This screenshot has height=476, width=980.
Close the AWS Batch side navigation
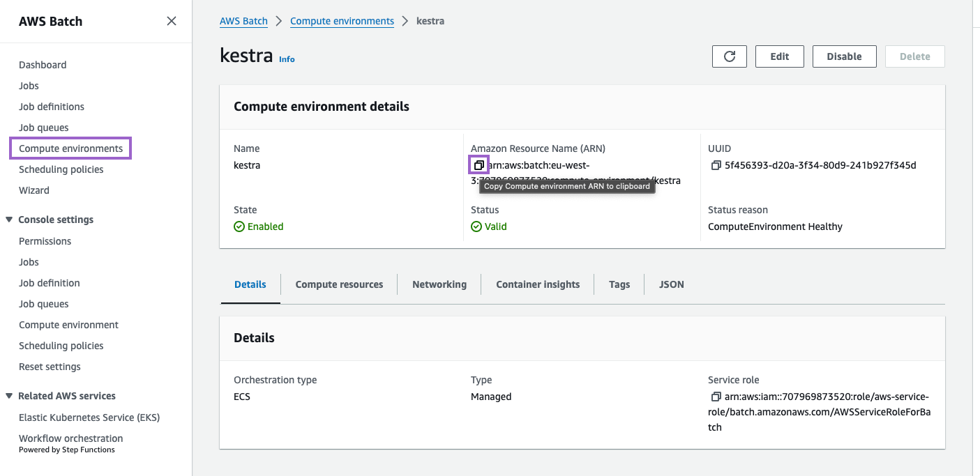[x=172, y=21]
